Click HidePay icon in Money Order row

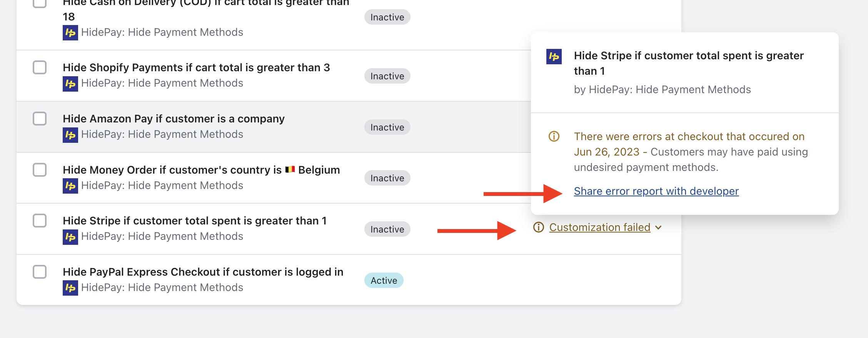coord(70,186)
